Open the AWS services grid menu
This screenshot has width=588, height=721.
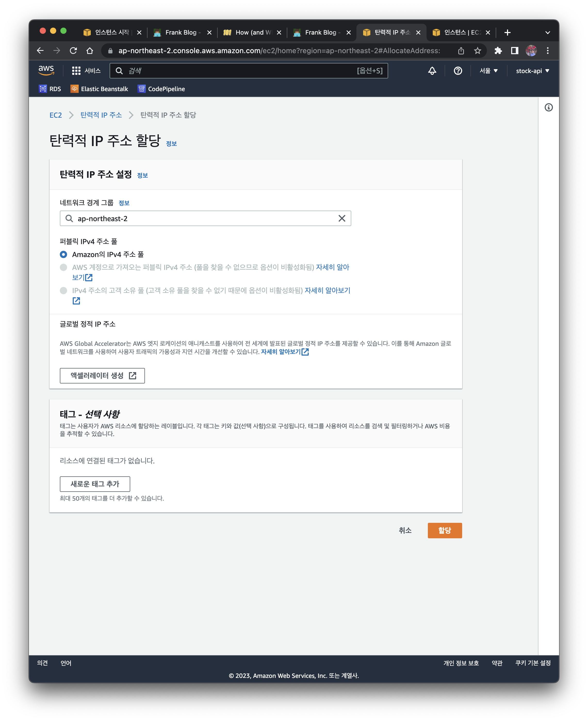coord(76,71)
